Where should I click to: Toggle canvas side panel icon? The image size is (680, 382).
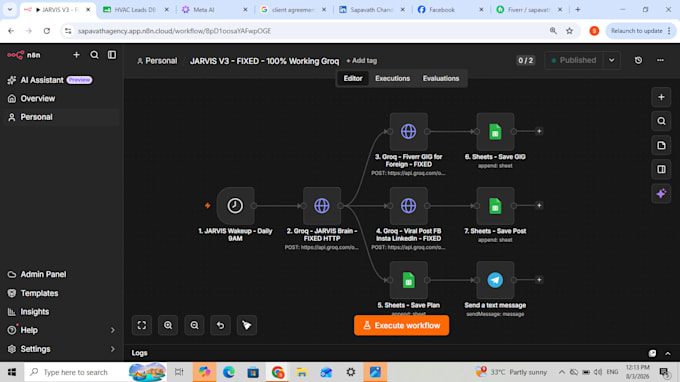pos(661,169)
